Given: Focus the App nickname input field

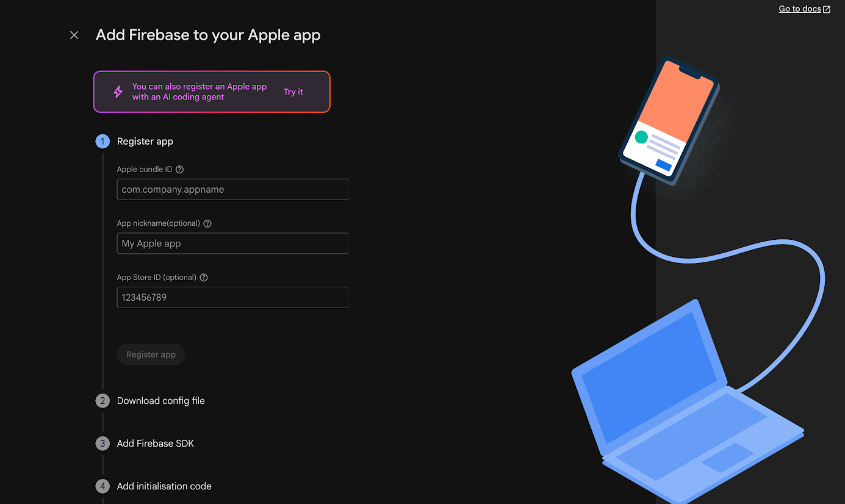Looking at the screenshot, I should pos(232,243).
